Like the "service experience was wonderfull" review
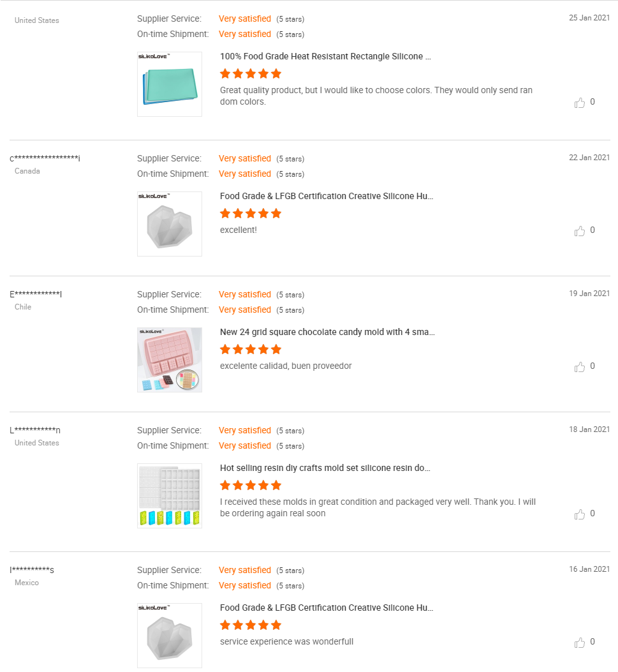618x672 pixels. (579, 643)
